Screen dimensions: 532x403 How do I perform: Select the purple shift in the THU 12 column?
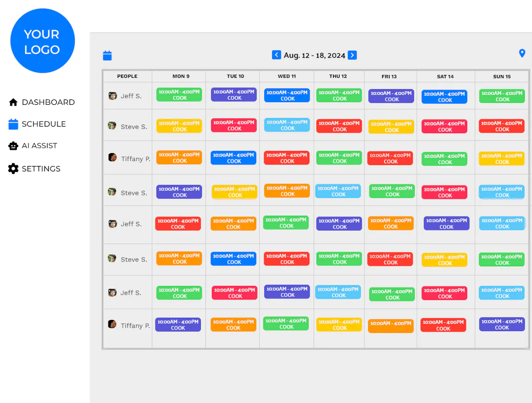[339, 224]
